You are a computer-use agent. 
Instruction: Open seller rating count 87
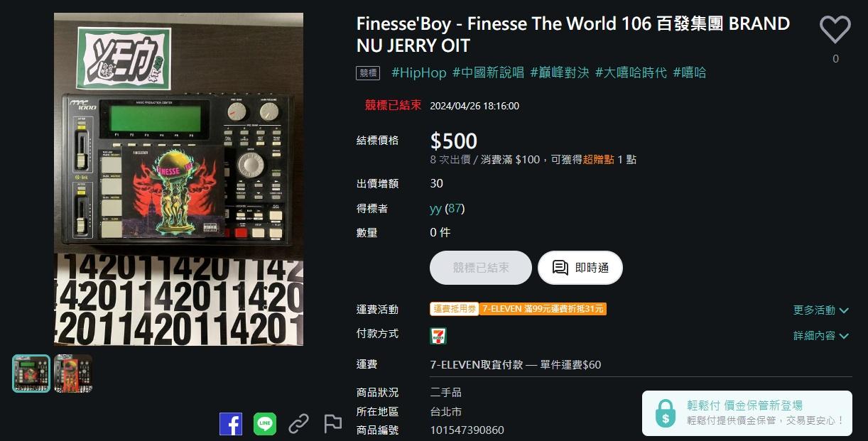[455, 208]
